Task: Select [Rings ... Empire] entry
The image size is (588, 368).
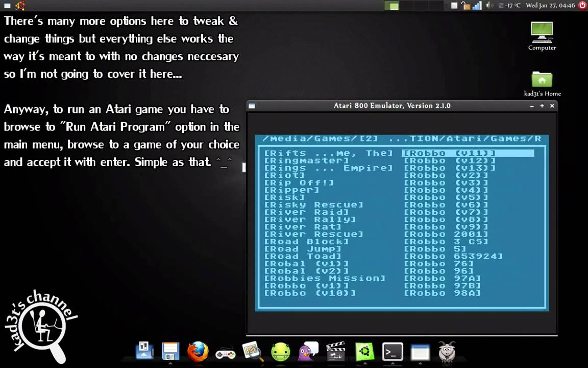Action: 329,168
